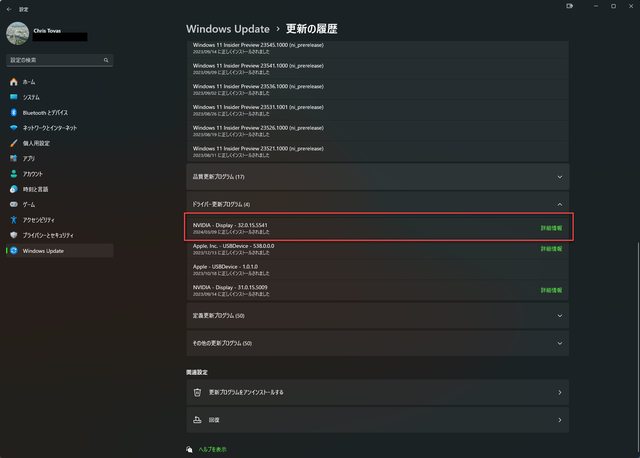Select ゲーム in the sidebar
The width and height of the screenshot is (640, 458).
tap(29, 204)
